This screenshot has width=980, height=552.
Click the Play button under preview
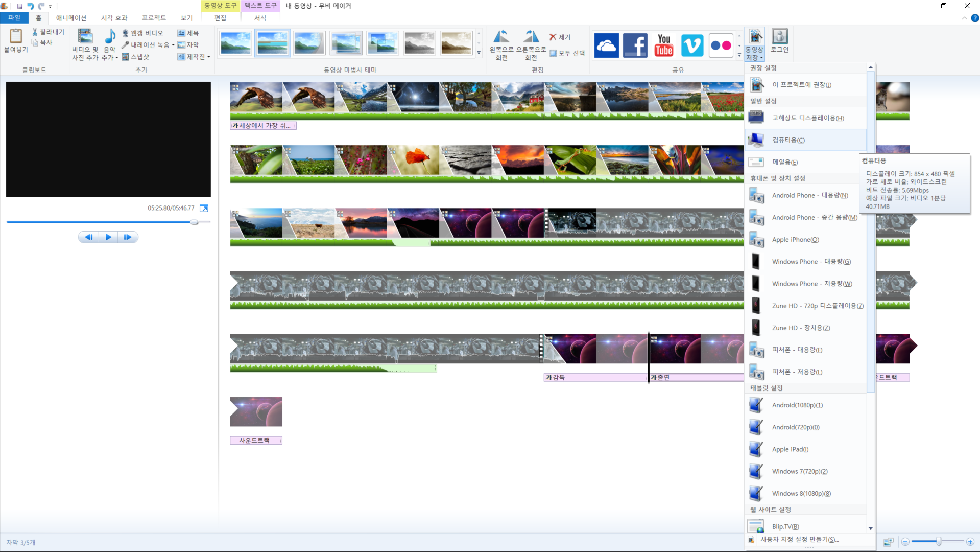click(108, 237)
